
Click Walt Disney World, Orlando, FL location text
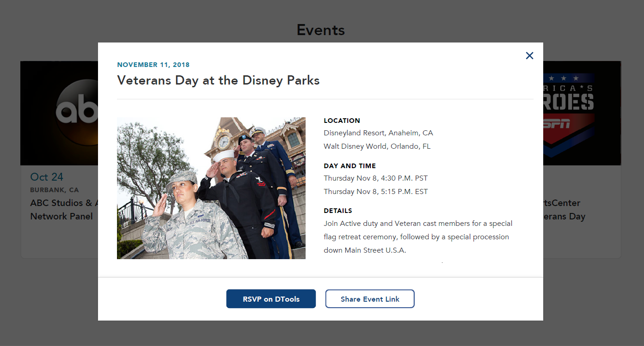pos(377,146)
